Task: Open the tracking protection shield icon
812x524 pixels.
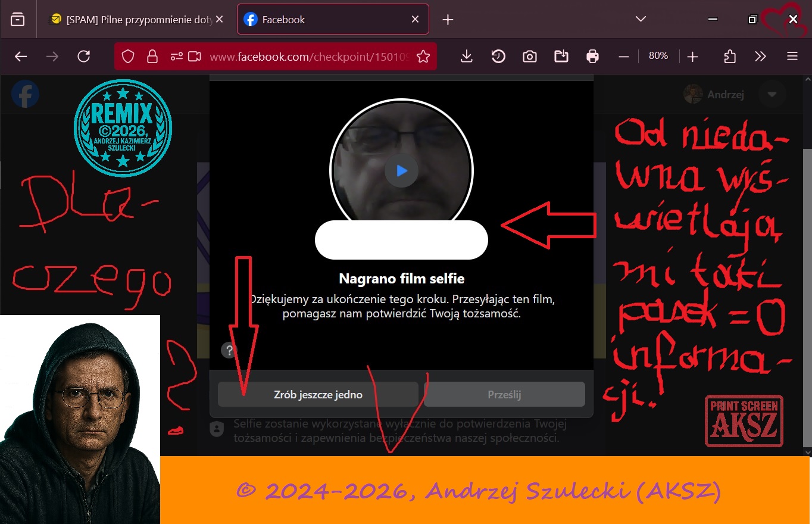Action: point(128,57)
